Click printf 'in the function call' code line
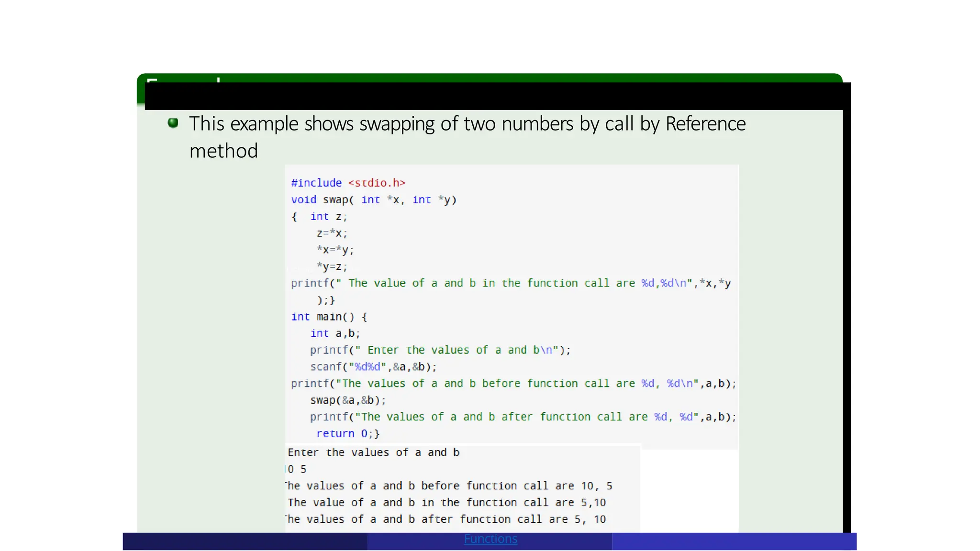This screenshot has width=980, height=551. [511, 291]
